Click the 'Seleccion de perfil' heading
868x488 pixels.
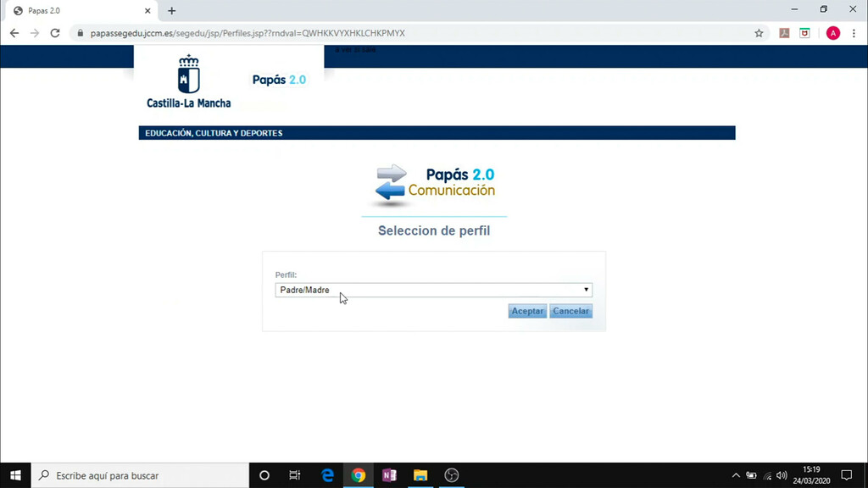tap(434, 230)
